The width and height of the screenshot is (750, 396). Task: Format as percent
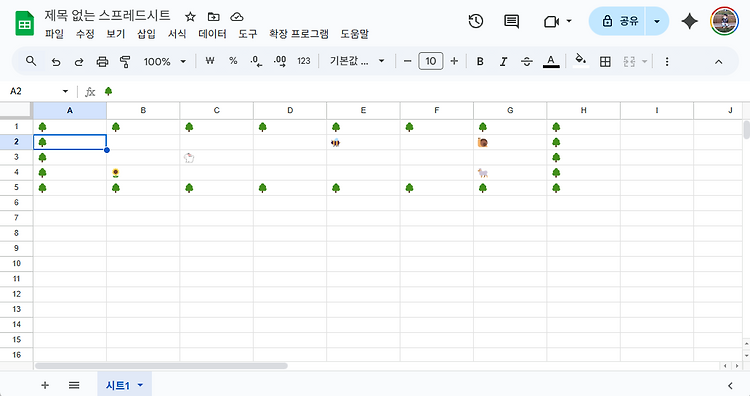pos(233,61)
